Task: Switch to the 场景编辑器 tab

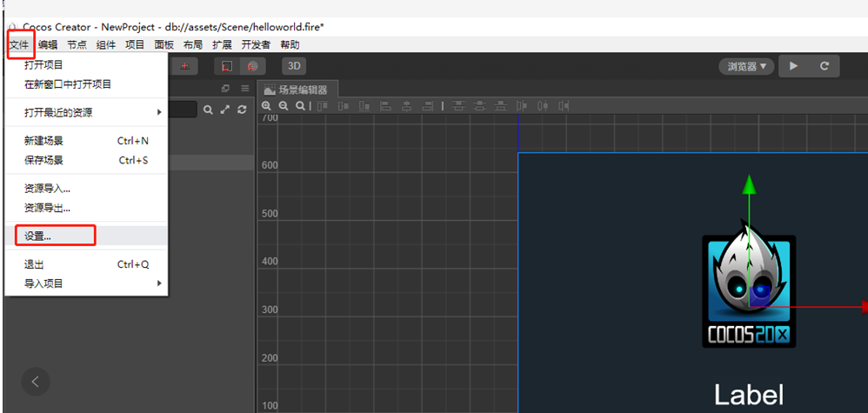Action: coord(297,90)
